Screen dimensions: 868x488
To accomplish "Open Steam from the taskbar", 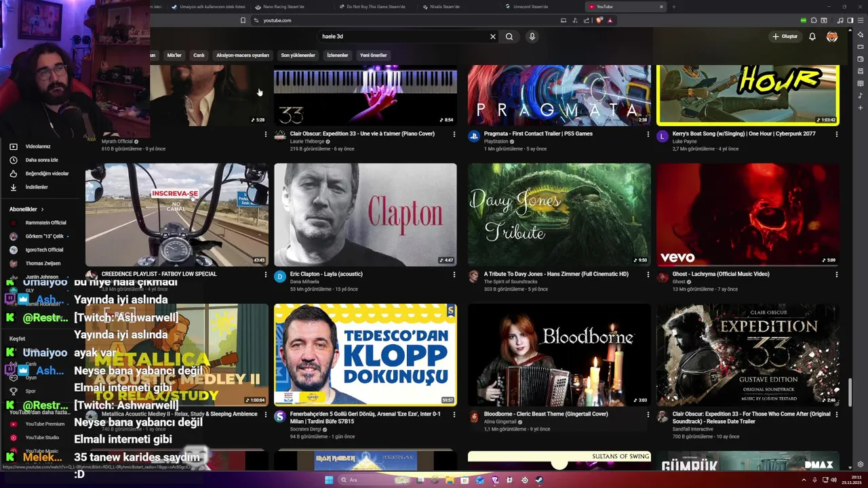I will tap(539, 480).
